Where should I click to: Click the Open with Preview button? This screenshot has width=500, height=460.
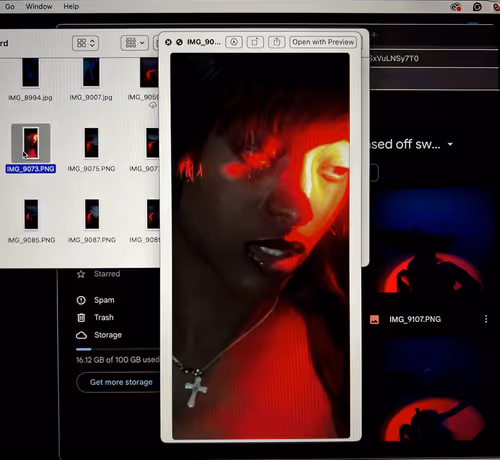[x=323, y=42]
